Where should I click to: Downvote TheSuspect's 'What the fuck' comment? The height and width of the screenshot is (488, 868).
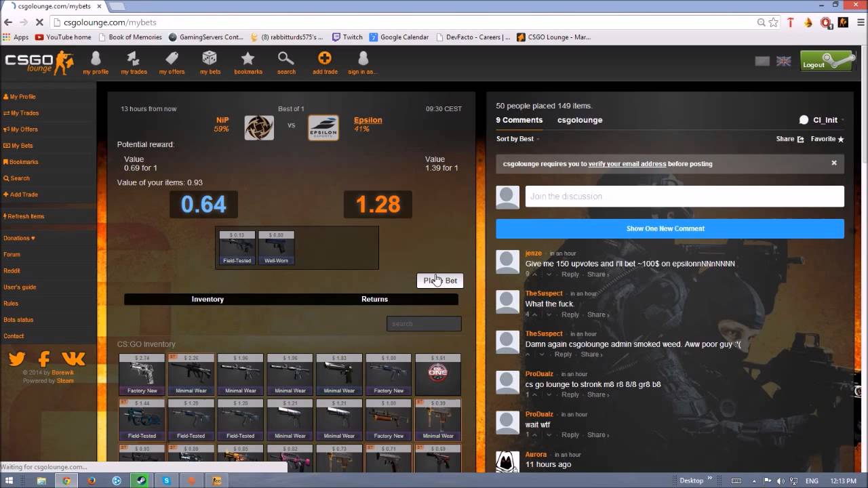click(549, 314)
